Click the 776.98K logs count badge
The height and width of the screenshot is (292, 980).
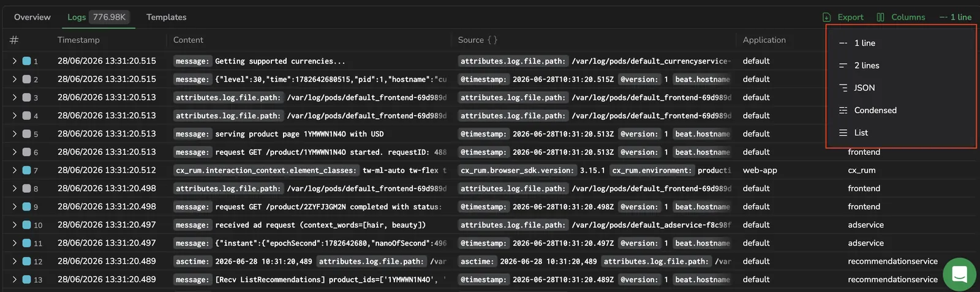tap(109, 17)
